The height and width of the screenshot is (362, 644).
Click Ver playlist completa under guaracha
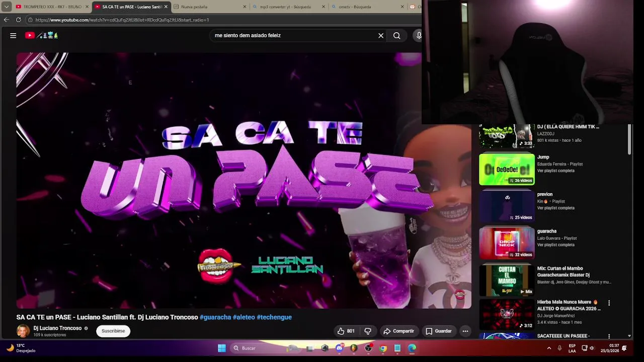tap(555, 245)
